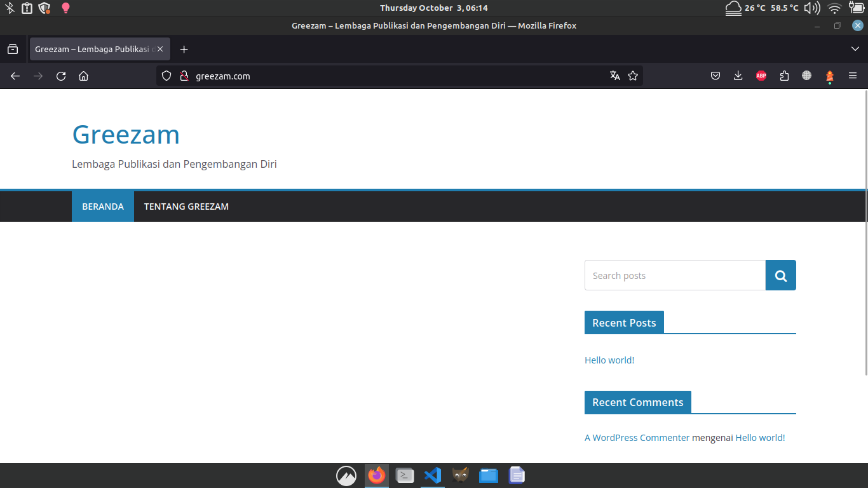Open the mountain-logo launcher in dock
Viewport: 868px width, 488px height.
pyautogui.click(x=346, y=475)
